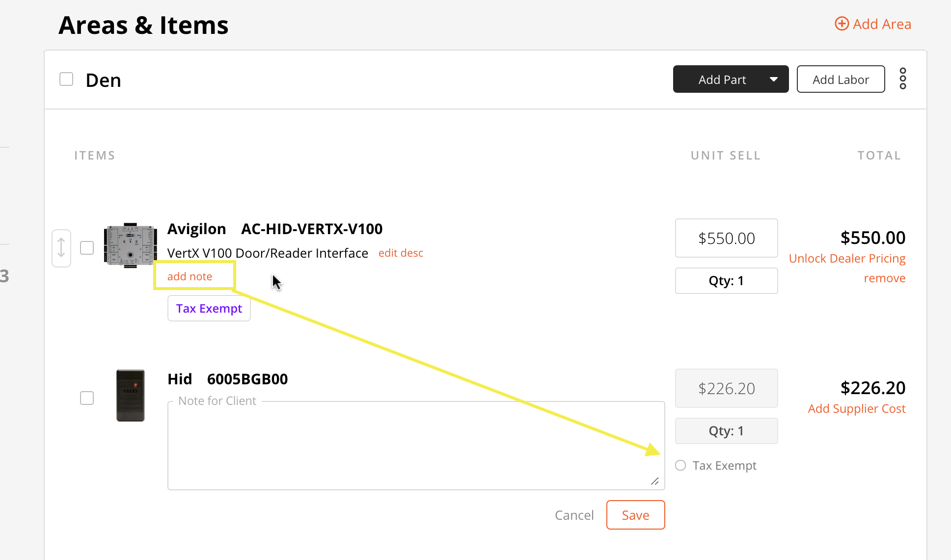Save the client note
The width and height of the screenshot is (951, 560).
coord(635,515)
